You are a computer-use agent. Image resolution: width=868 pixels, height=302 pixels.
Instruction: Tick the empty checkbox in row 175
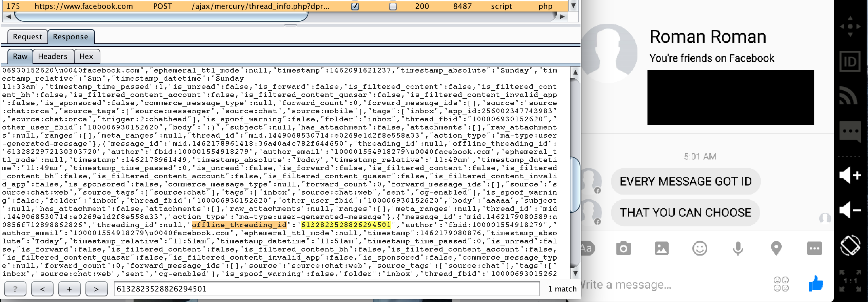393,6
